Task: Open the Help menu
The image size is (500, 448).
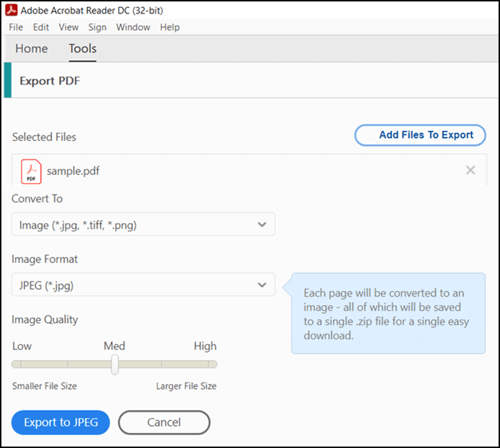Action: (170, 27)
